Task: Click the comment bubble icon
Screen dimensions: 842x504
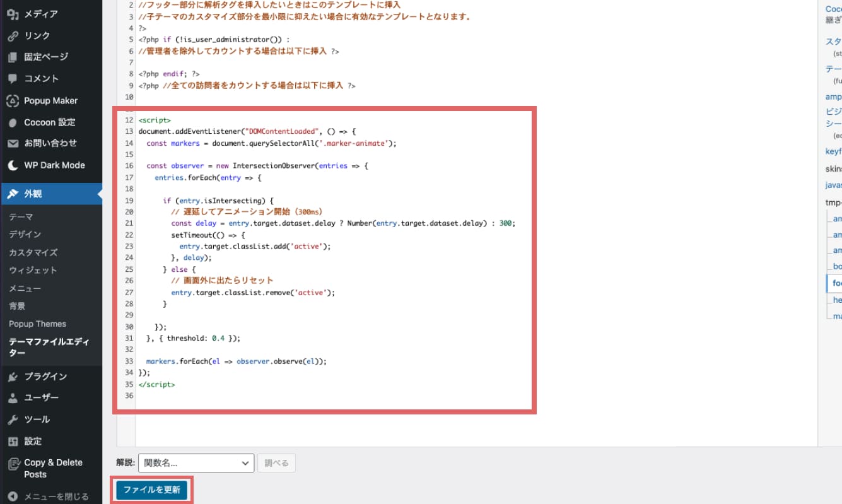Action: [x=13, y=79]
